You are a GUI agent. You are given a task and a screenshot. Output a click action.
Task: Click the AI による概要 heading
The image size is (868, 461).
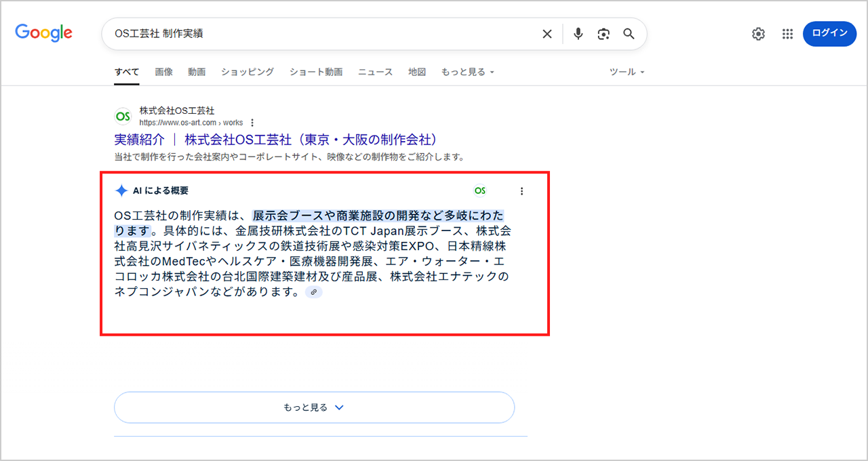[x=161, y=191]
